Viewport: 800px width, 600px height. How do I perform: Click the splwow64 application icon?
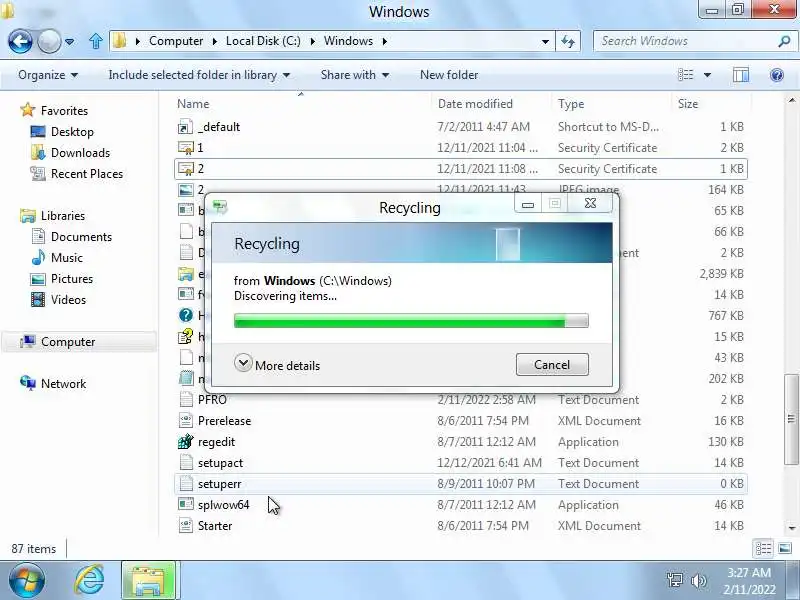186,505
